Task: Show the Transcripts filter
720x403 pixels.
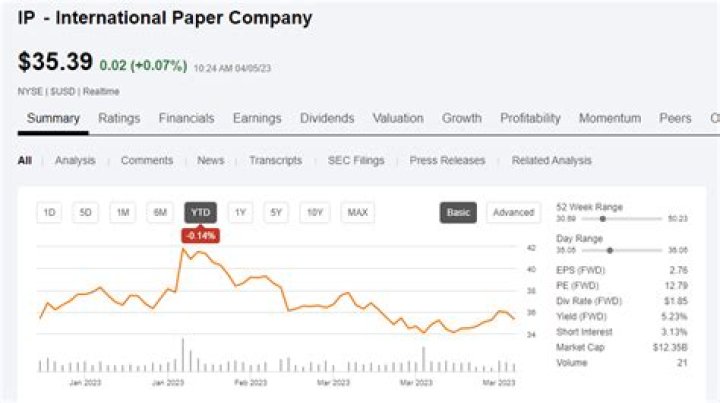Action: 275,160
